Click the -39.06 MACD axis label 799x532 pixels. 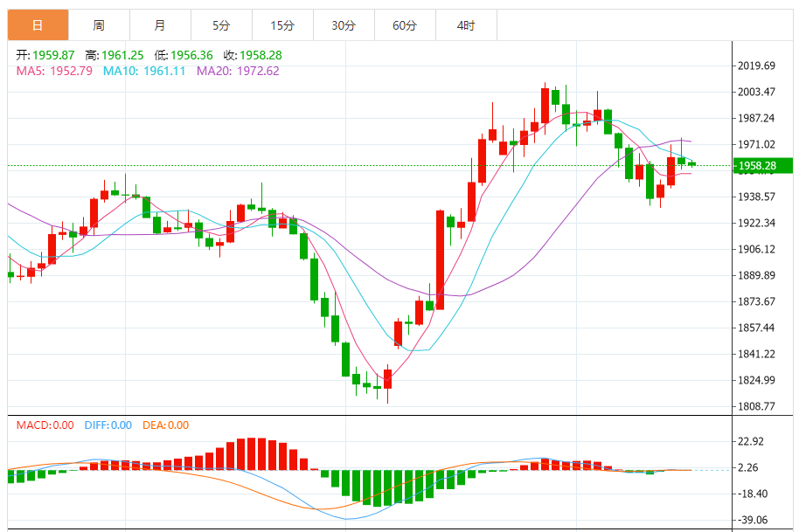(751, 520)
